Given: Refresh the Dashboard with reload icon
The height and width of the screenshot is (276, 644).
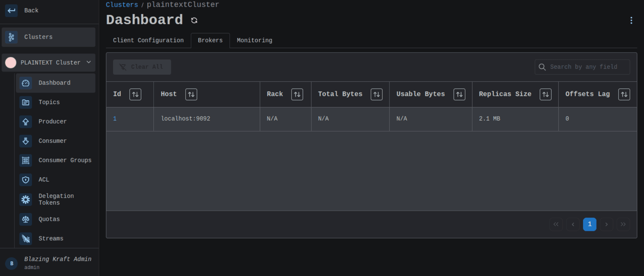Looking at the screenshot, I should point(194,21).
